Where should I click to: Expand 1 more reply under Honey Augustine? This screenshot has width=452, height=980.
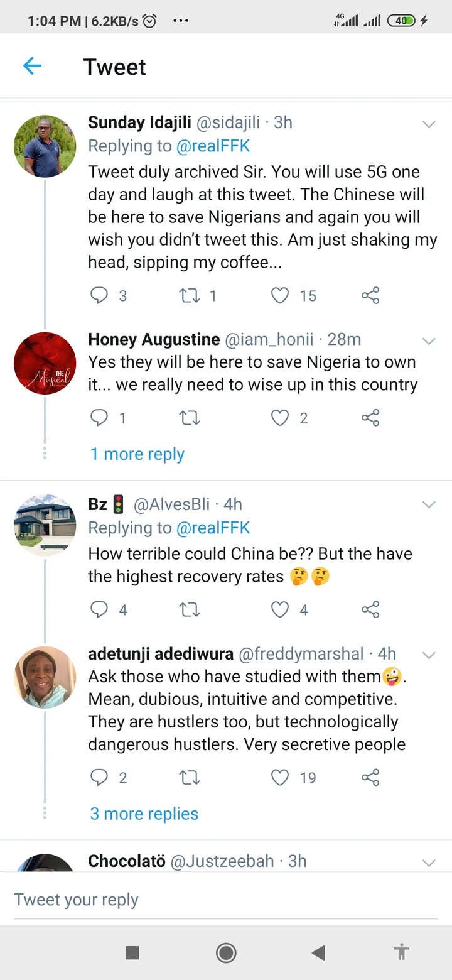coord(137,454)
